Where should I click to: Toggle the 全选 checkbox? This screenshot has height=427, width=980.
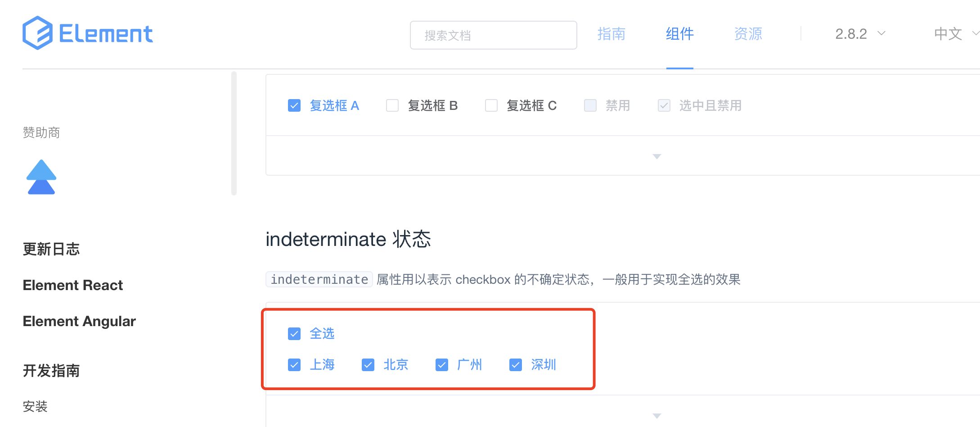[294, 334]
